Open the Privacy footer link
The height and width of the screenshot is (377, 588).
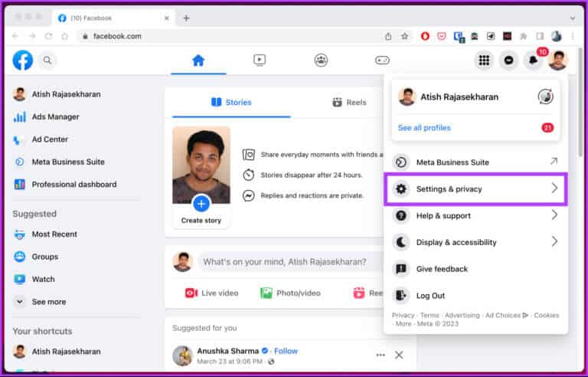point(403,316)
